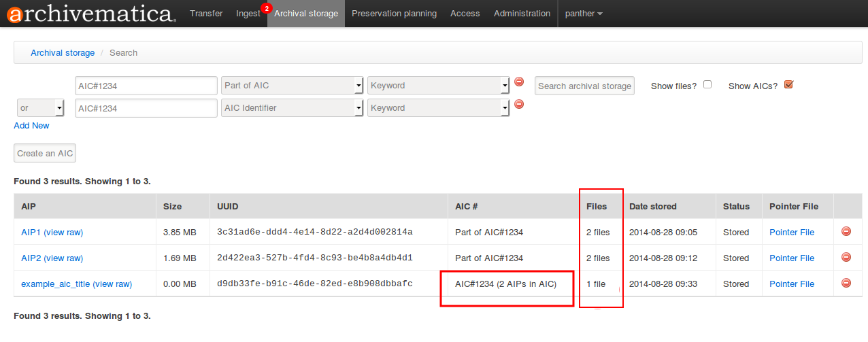The image size is (868, 342).
Task: Delete AIP1 using its red icon
Action: point(846,232)
